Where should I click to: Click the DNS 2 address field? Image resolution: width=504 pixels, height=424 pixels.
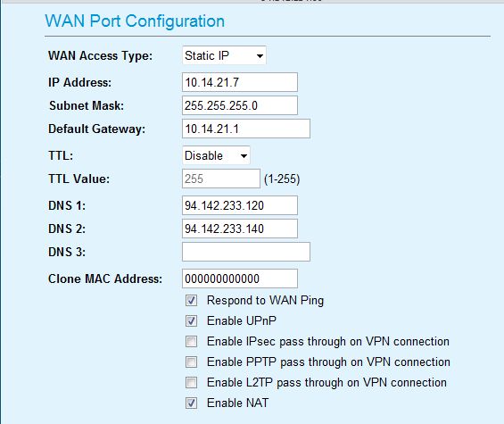(240, 229)
